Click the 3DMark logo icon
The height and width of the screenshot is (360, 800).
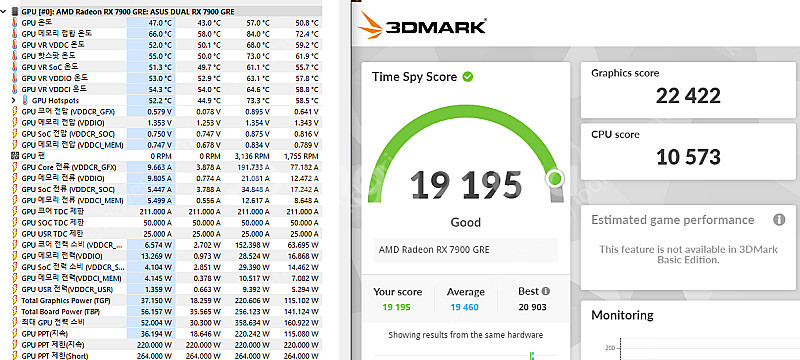tap(369, 25)
